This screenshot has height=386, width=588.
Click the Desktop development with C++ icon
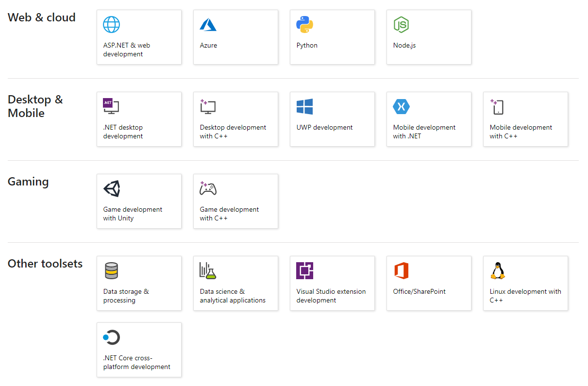point(208,106)
